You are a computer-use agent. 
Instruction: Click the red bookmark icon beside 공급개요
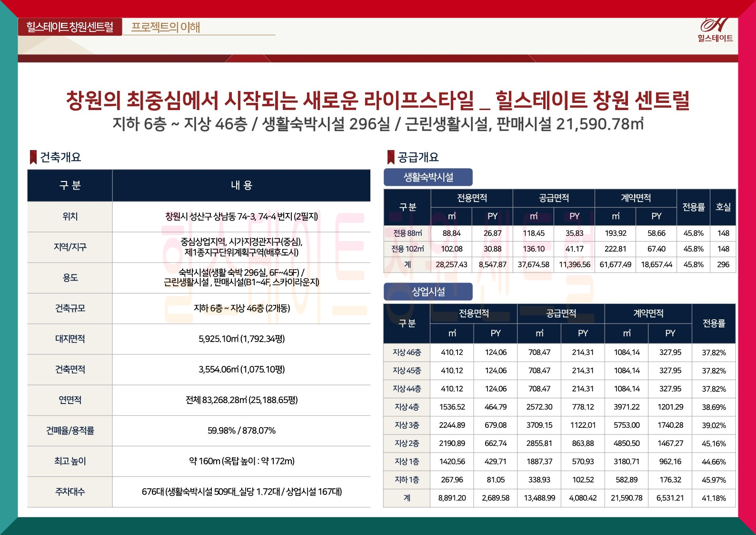point(391,157)
